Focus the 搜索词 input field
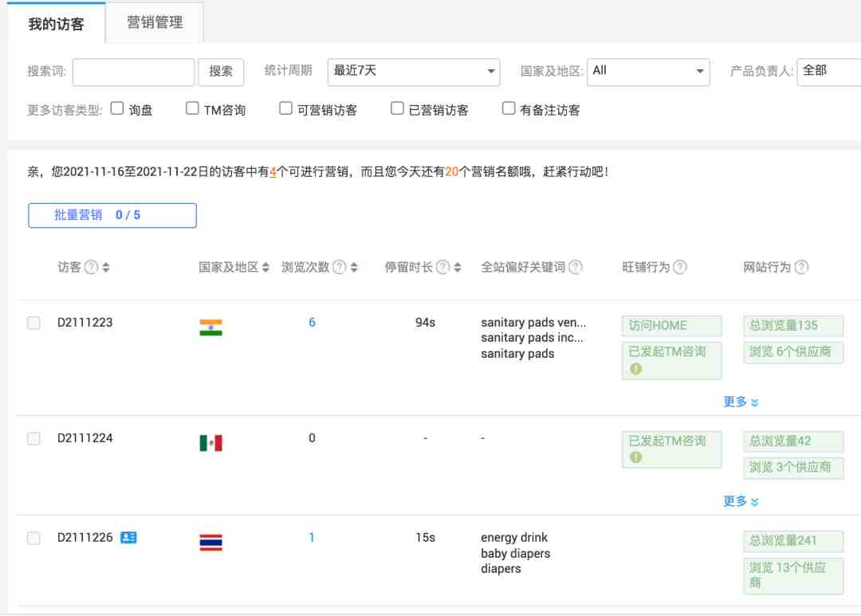 click(133, 72)
